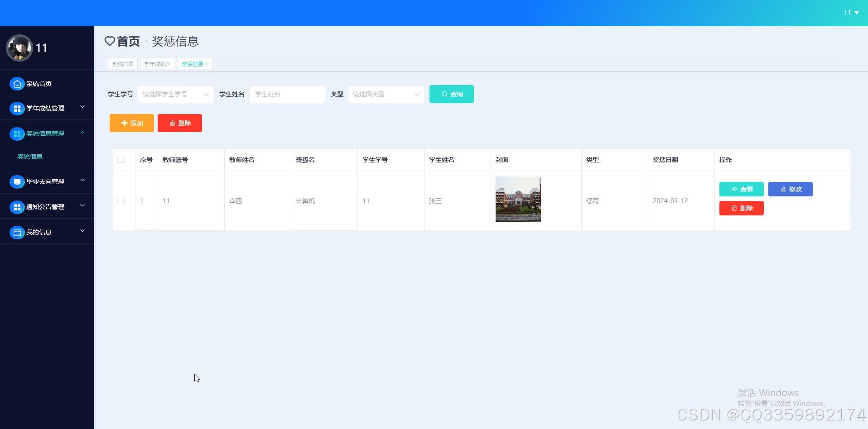Click the 学年成绩管理 grid icon
Viewport: 868px width, 429px height.
[x=17, y=108]
